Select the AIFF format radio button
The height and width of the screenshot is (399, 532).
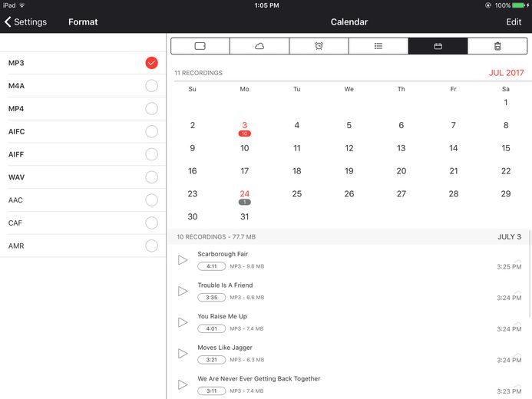(x=152, y=154)
